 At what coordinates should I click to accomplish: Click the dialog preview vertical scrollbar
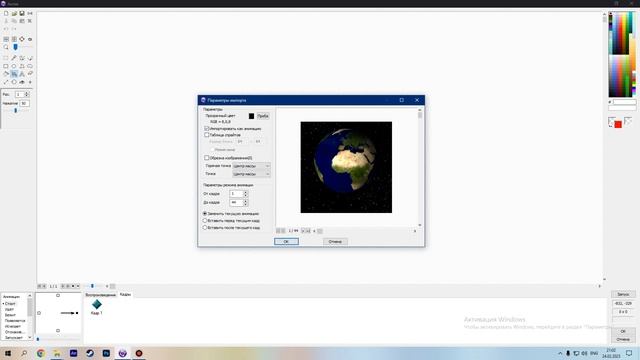pyautogui.click(x=420, y=167)
